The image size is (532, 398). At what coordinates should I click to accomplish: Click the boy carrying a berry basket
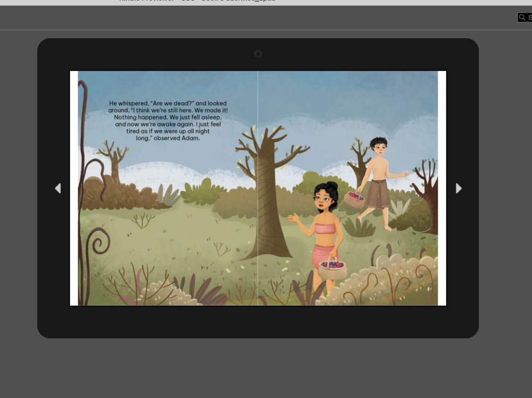pos(375,183)
